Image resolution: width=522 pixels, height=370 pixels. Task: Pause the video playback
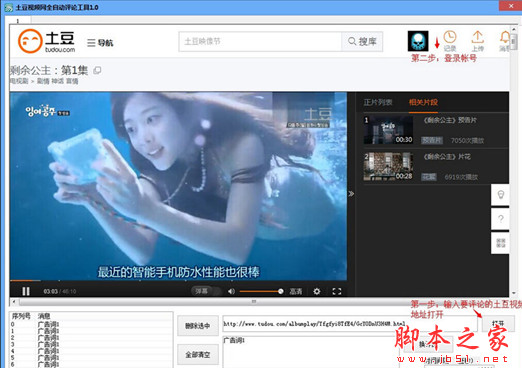(x=26, y=291)
